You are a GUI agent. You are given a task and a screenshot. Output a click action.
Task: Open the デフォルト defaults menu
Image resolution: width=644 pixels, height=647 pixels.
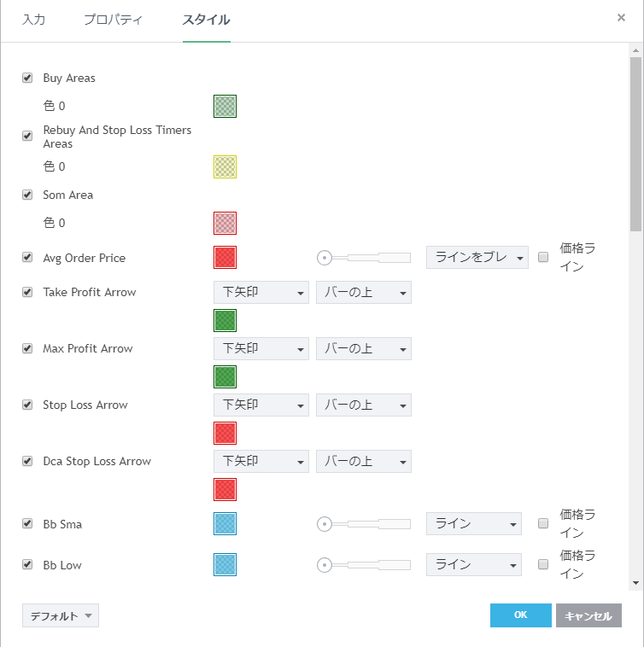point(60,615)
